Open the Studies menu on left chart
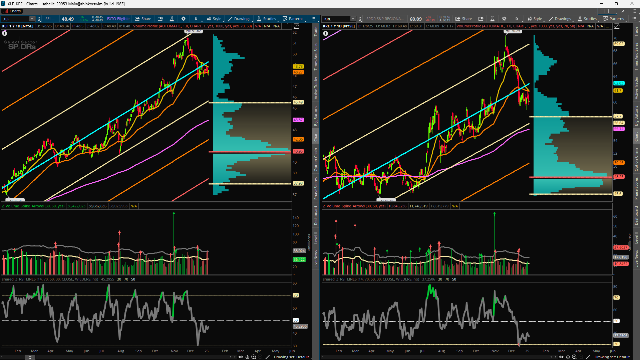The image size is (640, 360). pos(267,19)
